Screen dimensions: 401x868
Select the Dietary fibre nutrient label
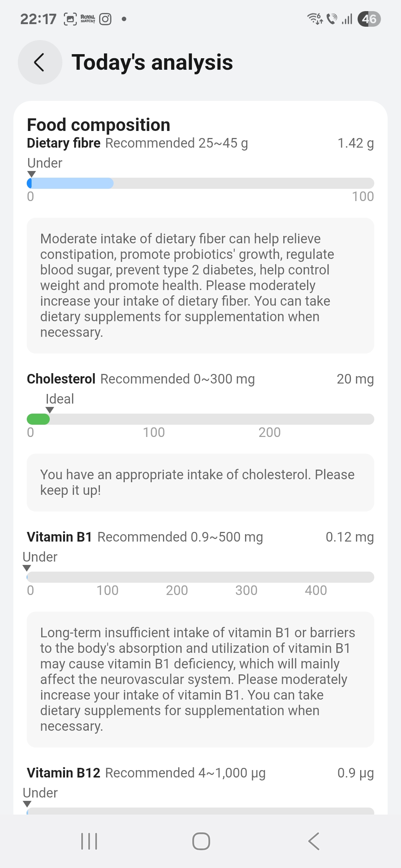click(63, 143)
